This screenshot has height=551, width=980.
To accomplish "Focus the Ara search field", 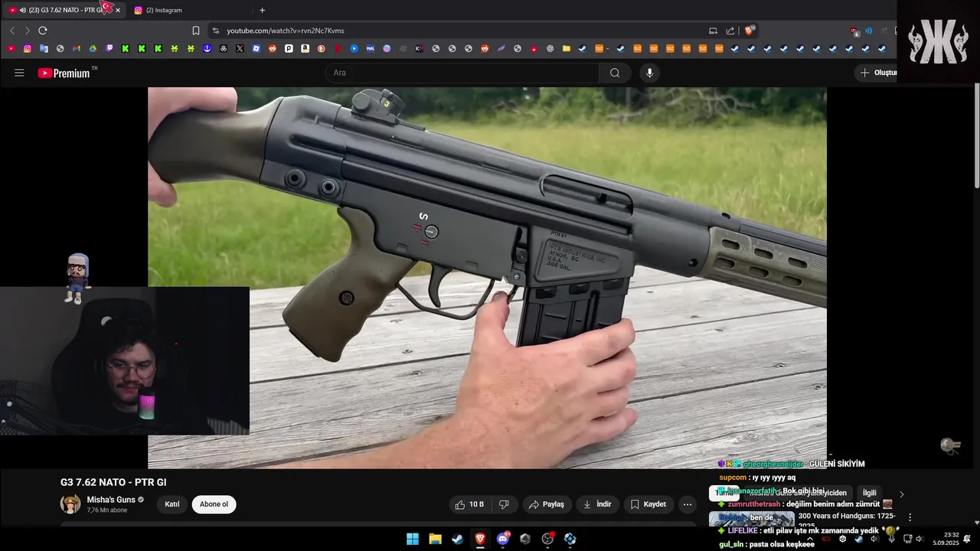I will 462,73.
